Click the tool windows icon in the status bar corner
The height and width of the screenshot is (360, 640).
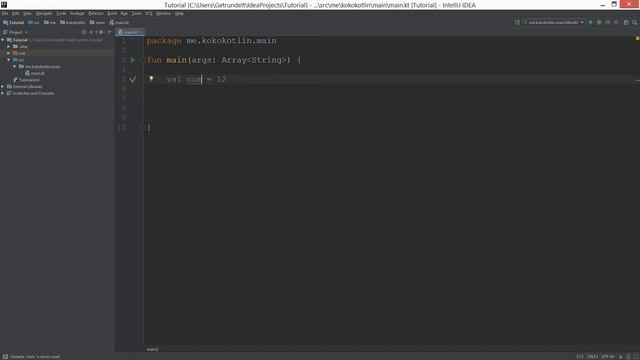coord(5,356)
